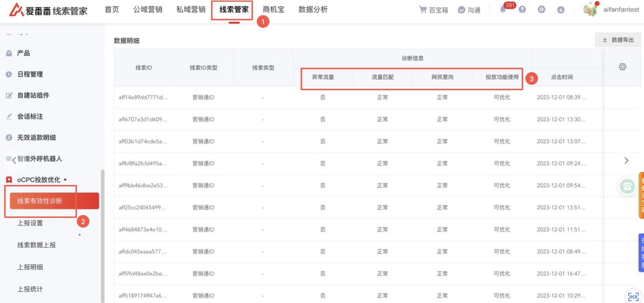Open the download center arrow icon
Screen dimensions: 644x303
(560, 10)
